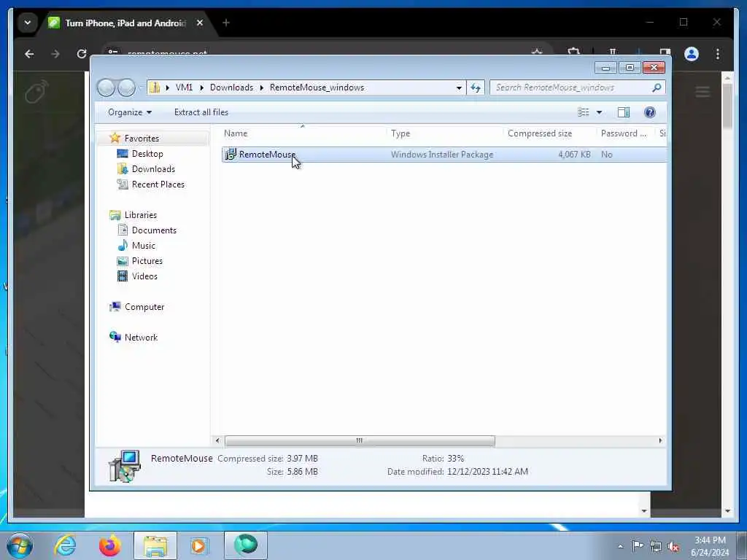
Task: Expand the arrow after Downloads in path
Action: [x=262, y=87]
